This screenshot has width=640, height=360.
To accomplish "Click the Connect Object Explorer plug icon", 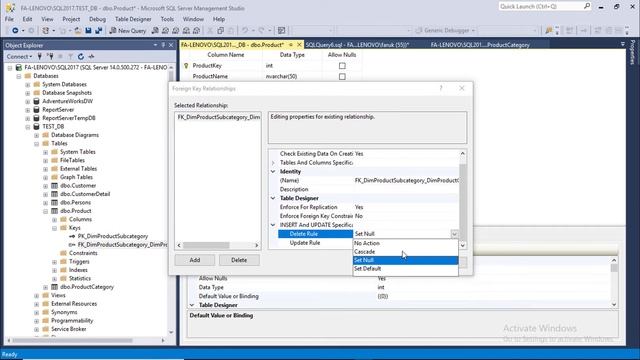I will click(x=40, y=56).
